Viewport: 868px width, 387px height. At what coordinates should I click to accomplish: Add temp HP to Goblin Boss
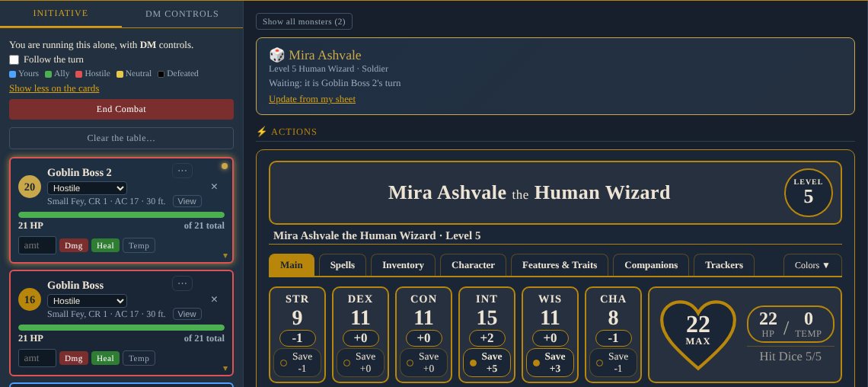pyautogui.click(x=139, y=358)
